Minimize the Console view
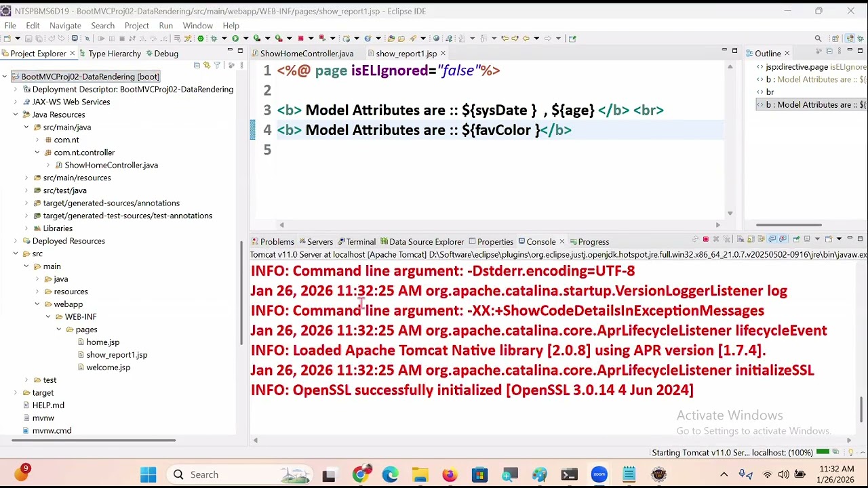 point(850,239)
